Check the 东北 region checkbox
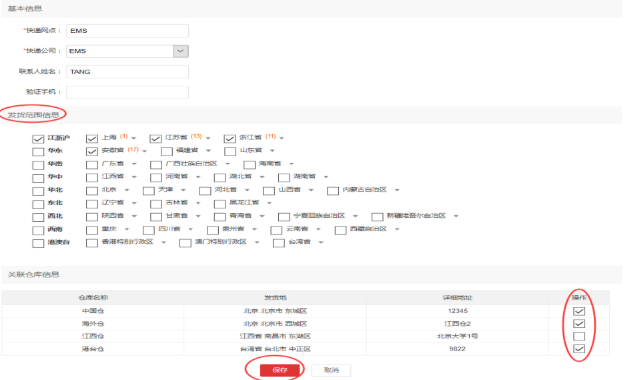Image resolution: width=630 pixels, height=380 pixels. (38, 204)
